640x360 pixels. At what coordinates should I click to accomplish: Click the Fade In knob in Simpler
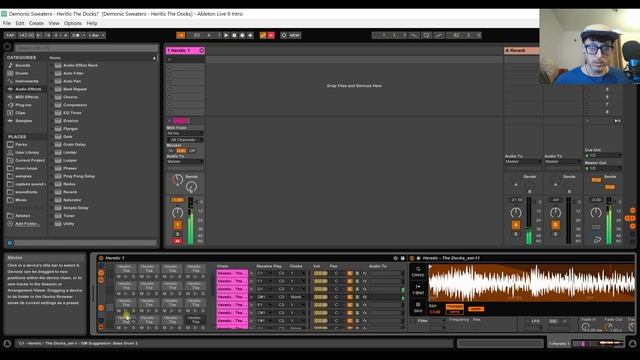coord(586,327)
